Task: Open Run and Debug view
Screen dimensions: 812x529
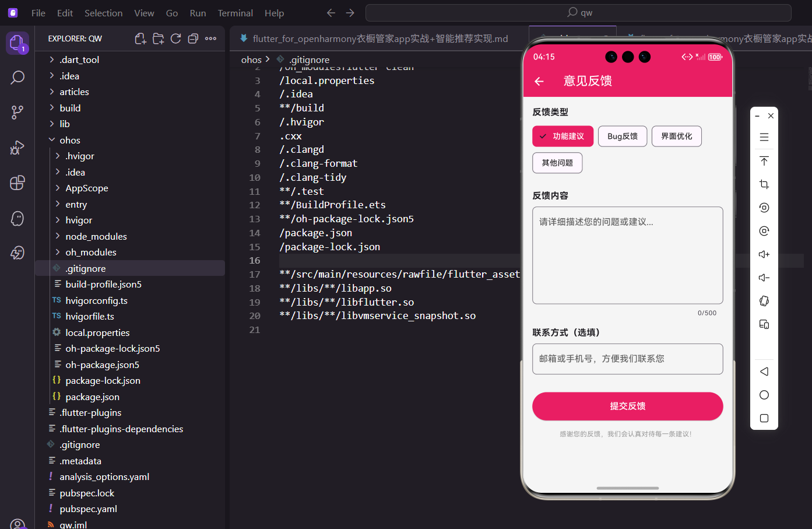Action: [x=17, y=148]
